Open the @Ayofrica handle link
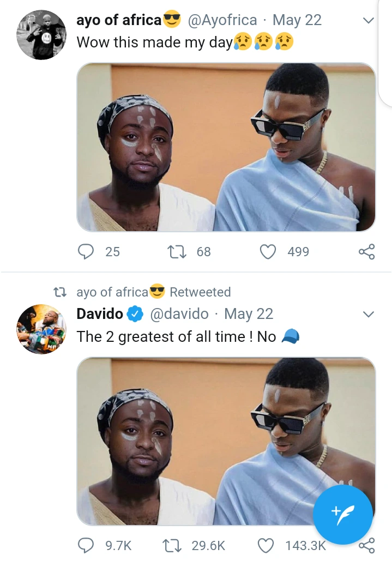 (x=222, y=21)
